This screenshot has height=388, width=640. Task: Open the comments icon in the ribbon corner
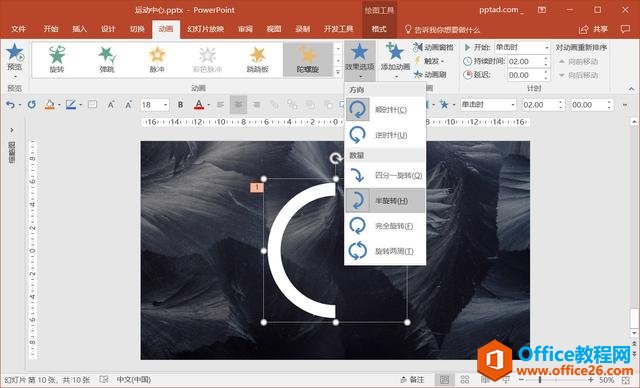625,29
